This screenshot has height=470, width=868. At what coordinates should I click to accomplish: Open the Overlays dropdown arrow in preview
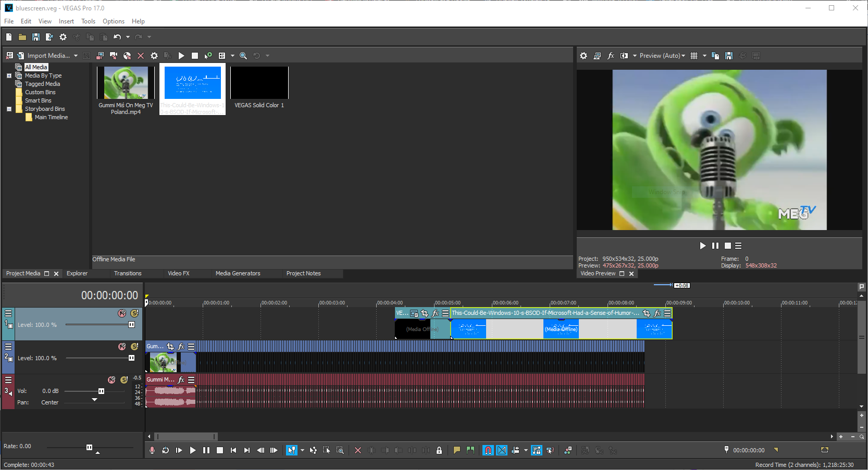coord(704,56)
